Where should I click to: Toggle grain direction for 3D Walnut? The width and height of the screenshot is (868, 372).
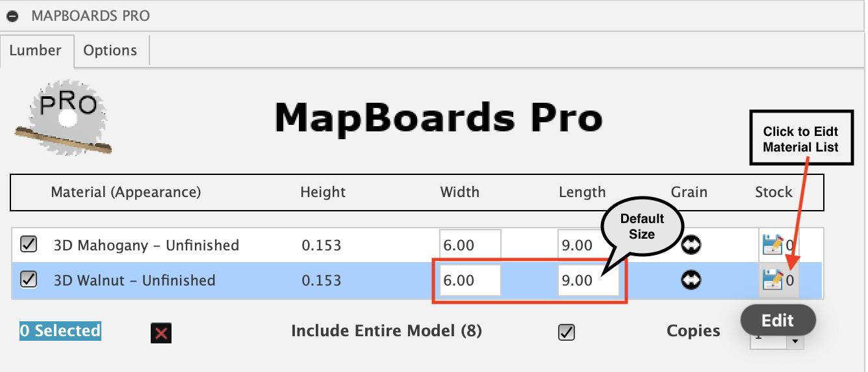tap(691, 280)
